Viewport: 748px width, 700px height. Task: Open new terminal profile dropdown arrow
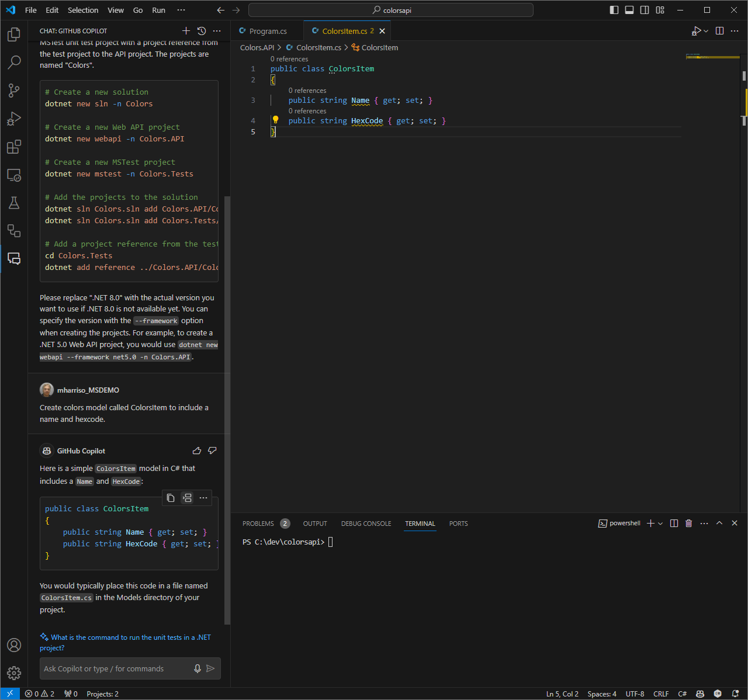[x=660, y=524]
